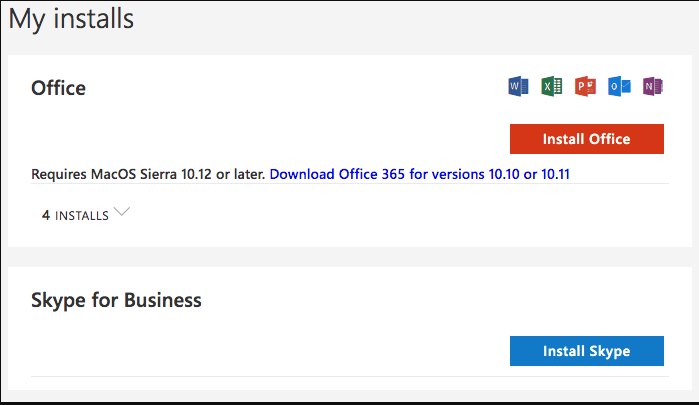This screenshot has width=699, height=405.
Task: Click the 4 INSTALLS label text
Action: coord(82,215)
